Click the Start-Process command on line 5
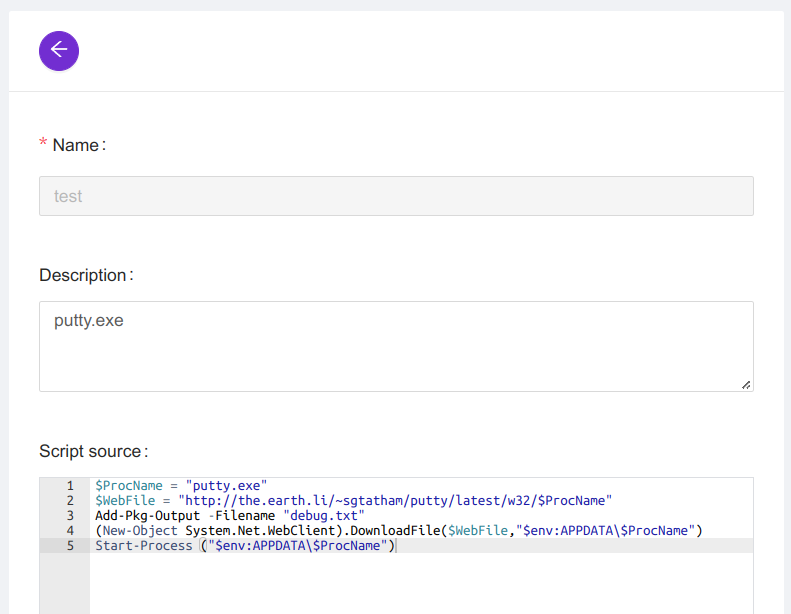This screenshot has width=791, height=614. pos(143,546)
